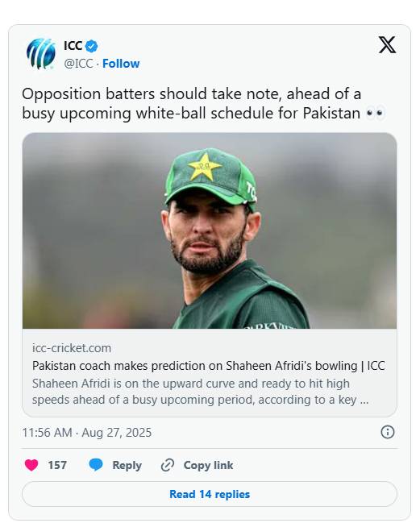Click the copy link chain icon

click(168, 465)
